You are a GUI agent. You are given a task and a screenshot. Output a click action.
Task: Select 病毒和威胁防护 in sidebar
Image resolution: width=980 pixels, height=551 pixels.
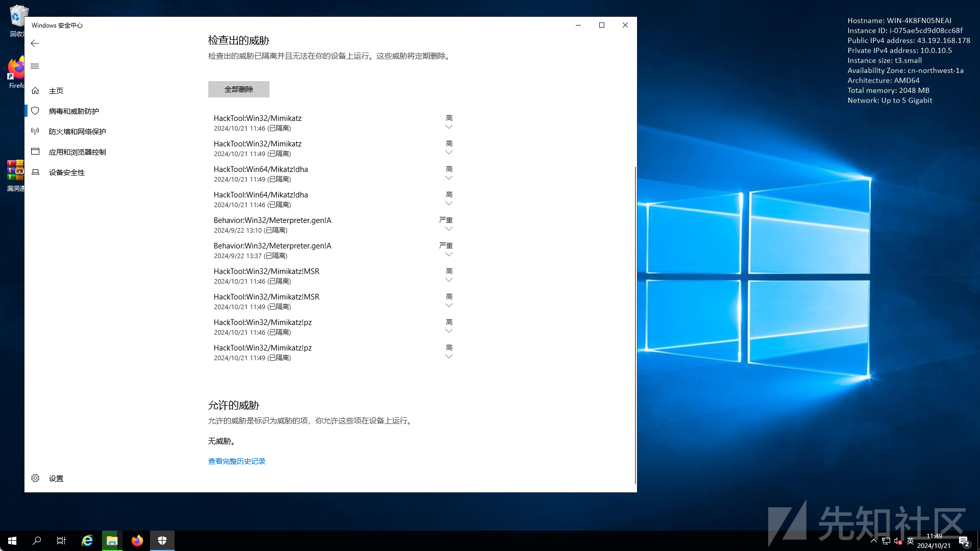(74, 111)
